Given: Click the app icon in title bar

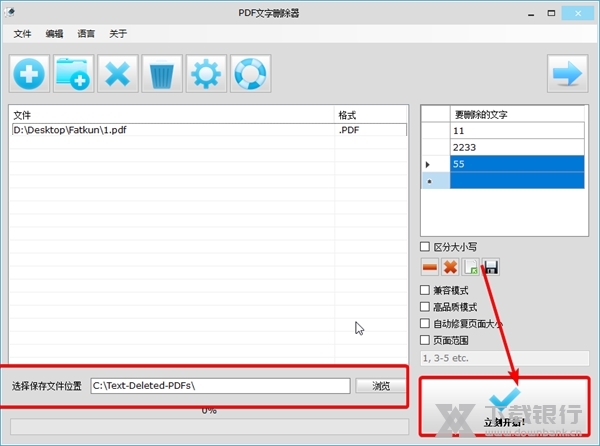Looking at the screenshot, I should point(10,13).
